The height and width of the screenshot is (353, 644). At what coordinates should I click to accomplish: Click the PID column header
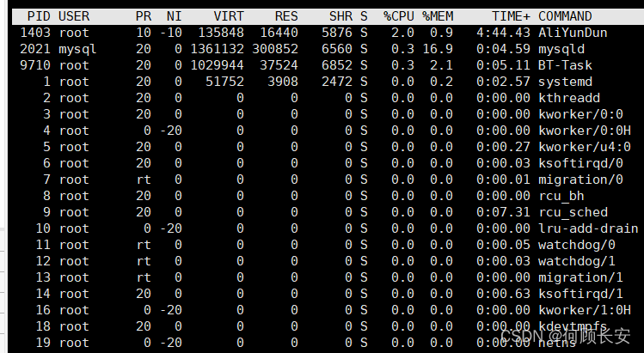39,16
